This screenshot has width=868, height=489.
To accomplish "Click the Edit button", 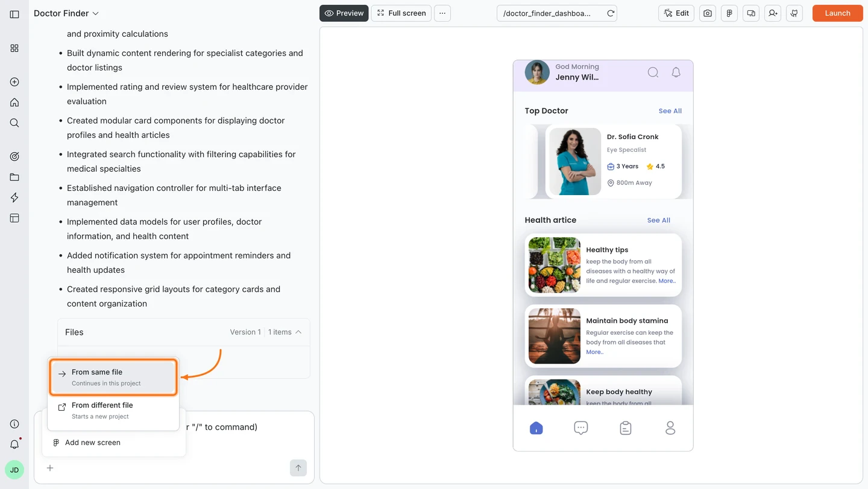I will 676,13.
